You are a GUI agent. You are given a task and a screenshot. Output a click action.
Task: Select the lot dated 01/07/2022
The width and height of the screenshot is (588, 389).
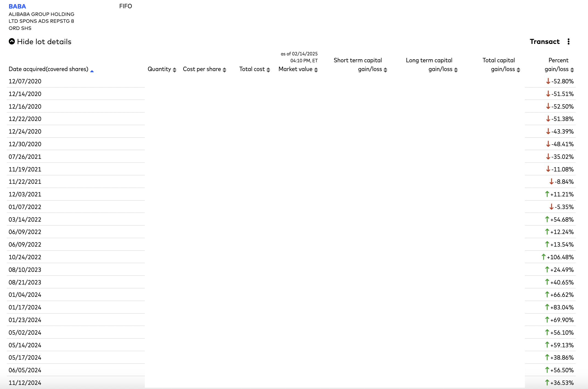[x=25, y=207]
